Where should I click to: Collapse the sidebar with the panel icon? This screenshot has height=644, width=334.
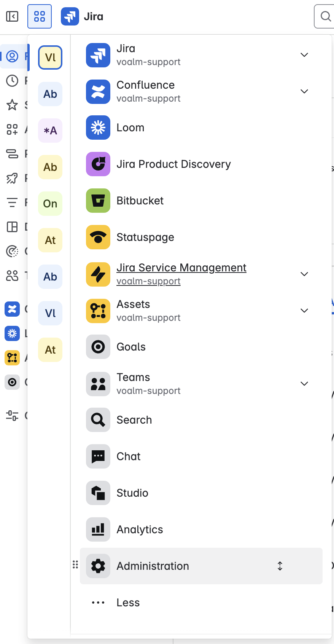click(x=12, y=16)
